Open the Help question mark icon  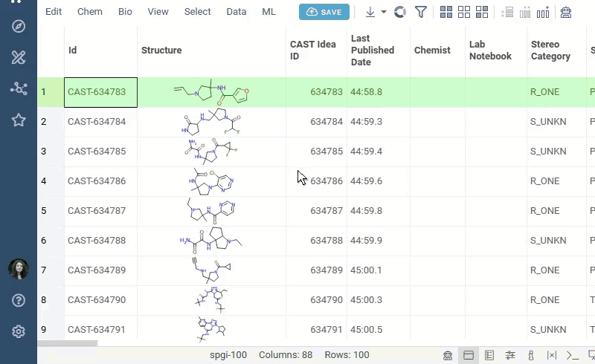click(19, 300)
